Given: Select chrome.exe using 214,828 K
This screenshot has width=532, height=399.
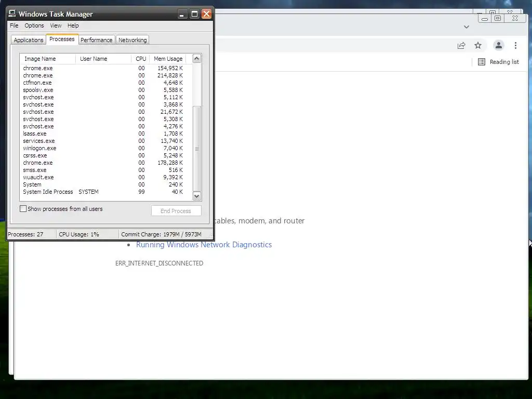Looking at the screenshot, I should (106, 75).
